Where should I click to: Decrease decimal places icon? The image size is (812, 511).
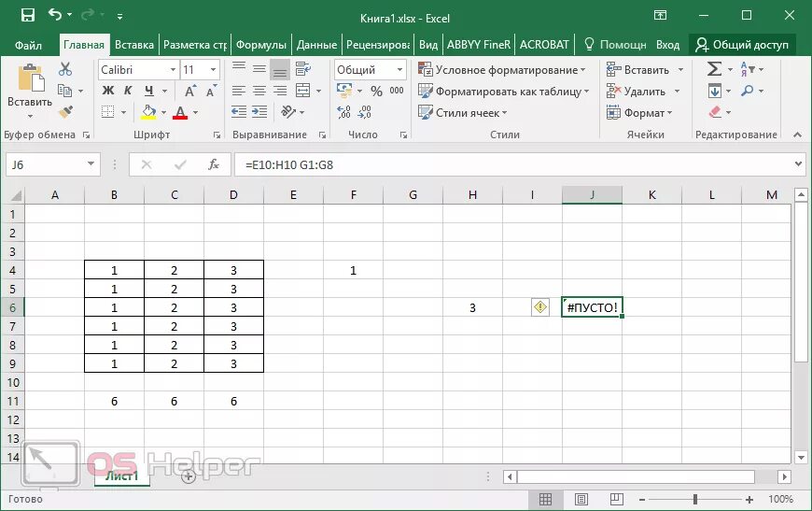click(365, 112)
